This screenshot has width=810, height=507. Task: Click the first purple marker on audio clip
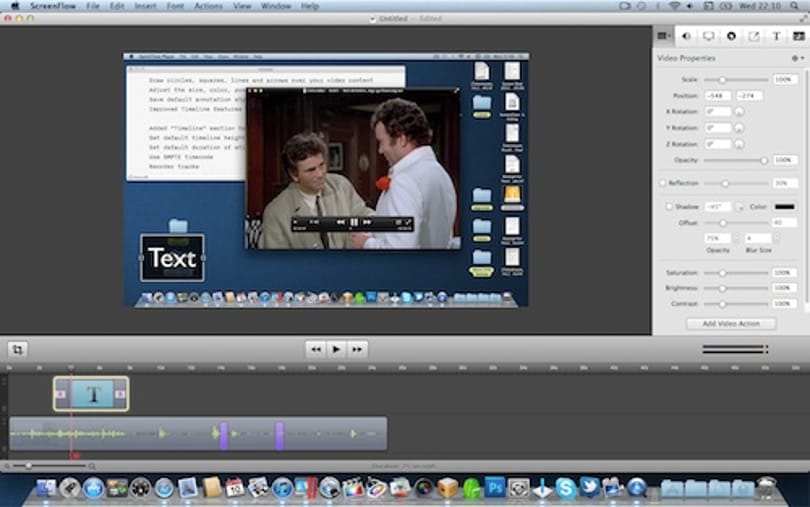tap(224, 435)
